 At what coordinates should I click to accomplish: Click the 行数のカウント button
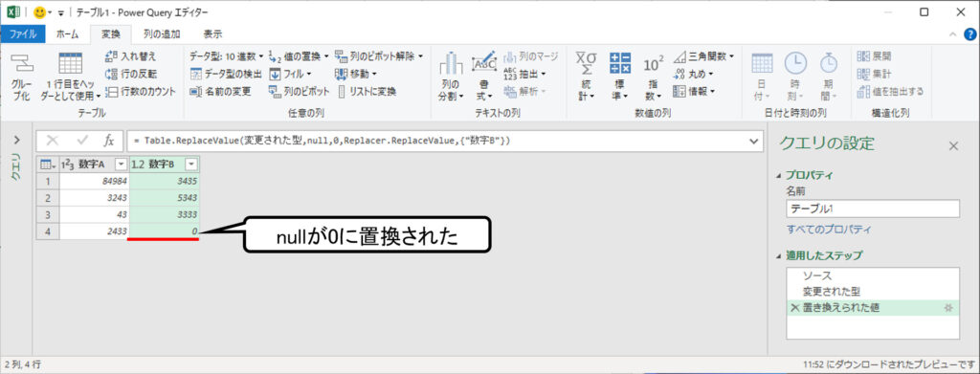[141, 91]
